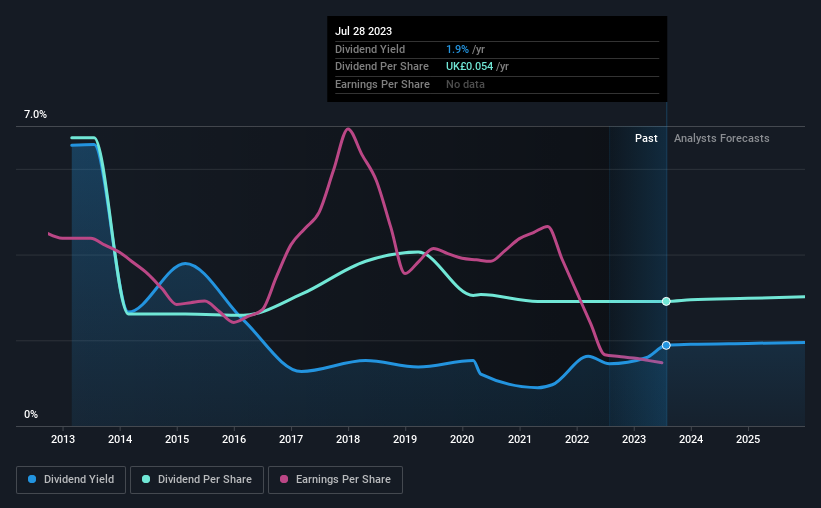Image resolution: width=821 pixels, height=508 pixels.
Task: Click the 1.9% dividend yield value
Action: 457,49
